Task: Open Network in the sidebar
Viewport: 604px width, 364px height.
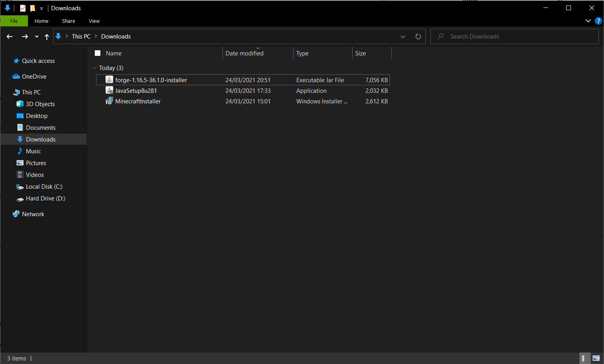Action: 33,214
